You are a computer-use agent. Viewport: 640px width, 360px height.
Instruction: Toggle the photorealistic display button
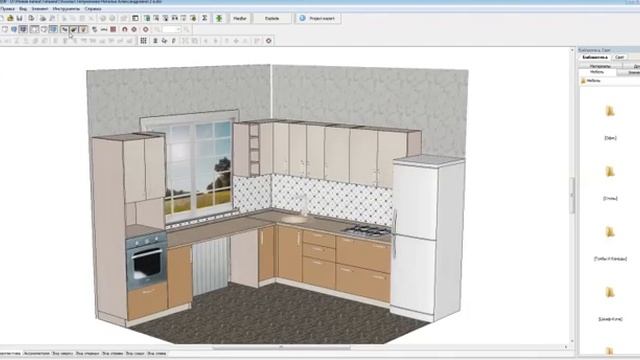[x=83, y=29]
